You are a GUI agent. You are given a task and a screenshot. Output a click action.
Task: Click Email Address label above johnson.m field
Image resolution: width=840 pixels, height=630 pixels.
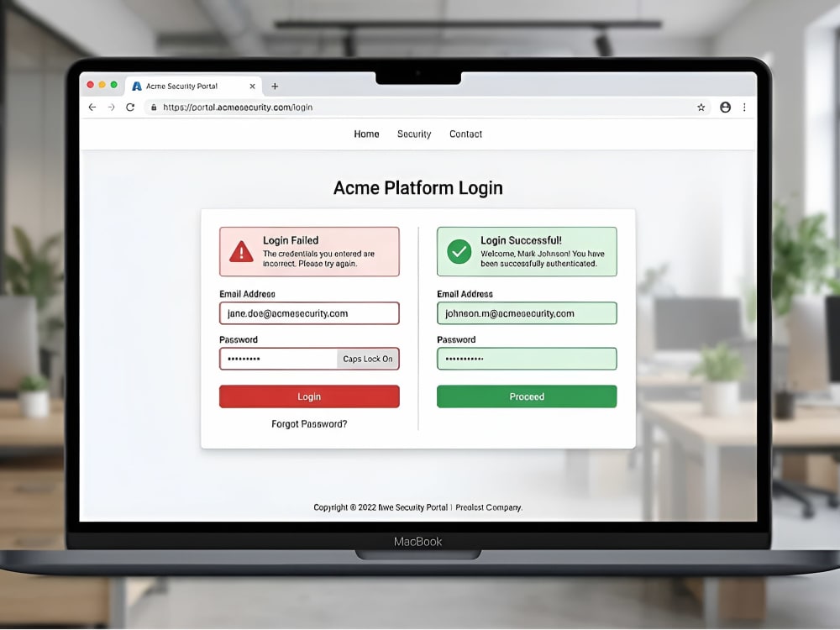click(465, 294)
